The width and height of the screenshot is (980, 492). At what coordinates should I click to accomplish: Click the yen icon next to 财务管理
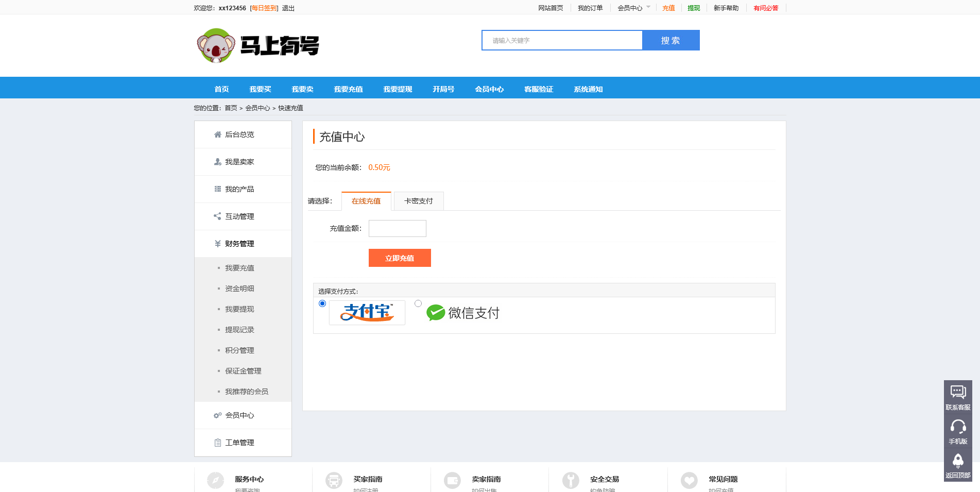pyautogui.click(x=218, y=244)
